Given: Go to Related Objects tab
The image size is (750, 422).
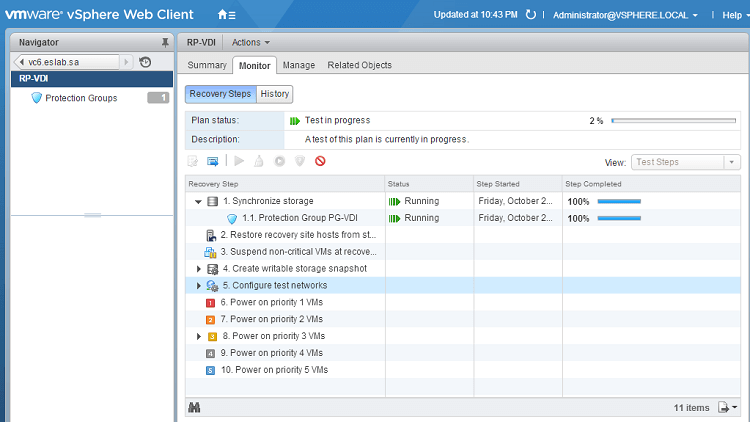Looking at the screenshot, I should click(x=359, y=65).
